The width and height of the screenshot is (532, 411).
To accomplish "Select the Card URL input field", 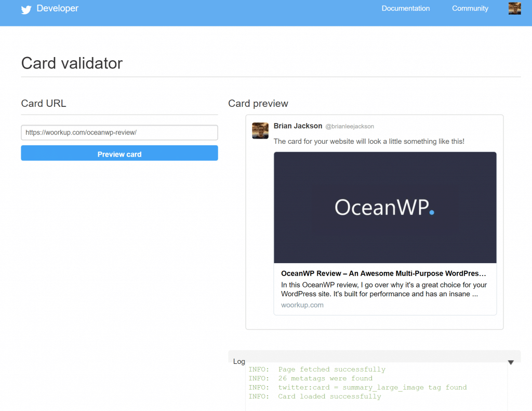I will click(x=119, y=132).
